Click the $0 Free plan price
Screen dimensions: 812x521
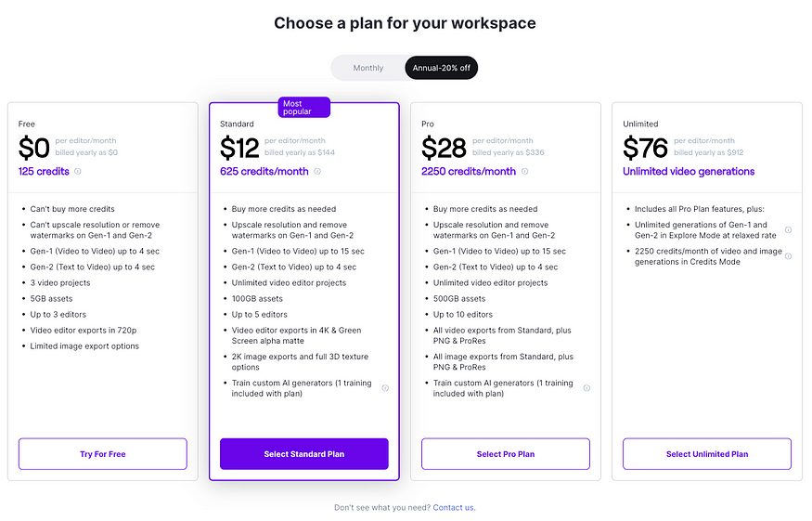34,149
